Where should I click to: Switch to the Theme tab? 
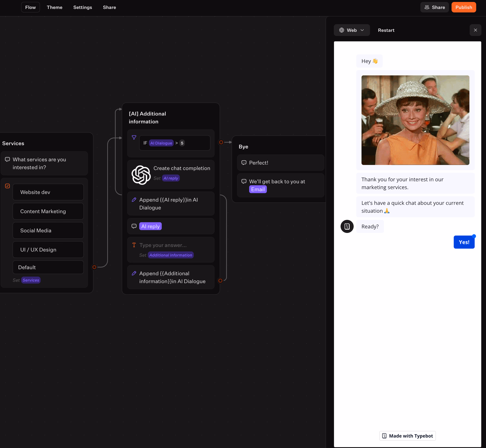(x=55, y=7)
